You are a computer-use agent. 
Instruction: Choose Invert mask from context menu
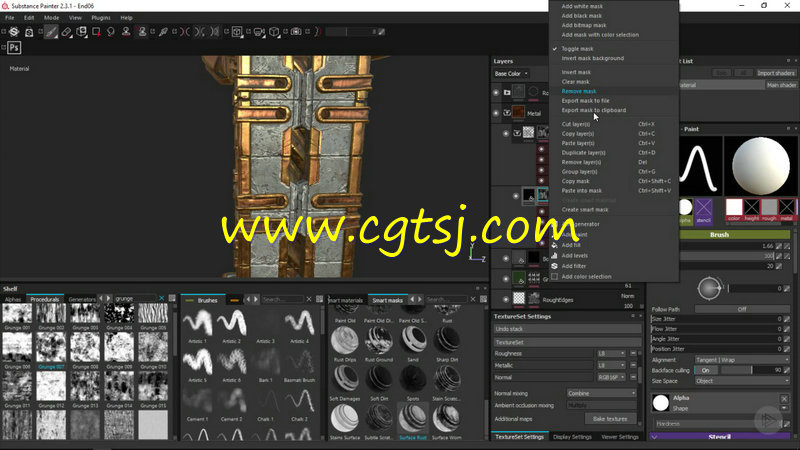click(576, 72)
